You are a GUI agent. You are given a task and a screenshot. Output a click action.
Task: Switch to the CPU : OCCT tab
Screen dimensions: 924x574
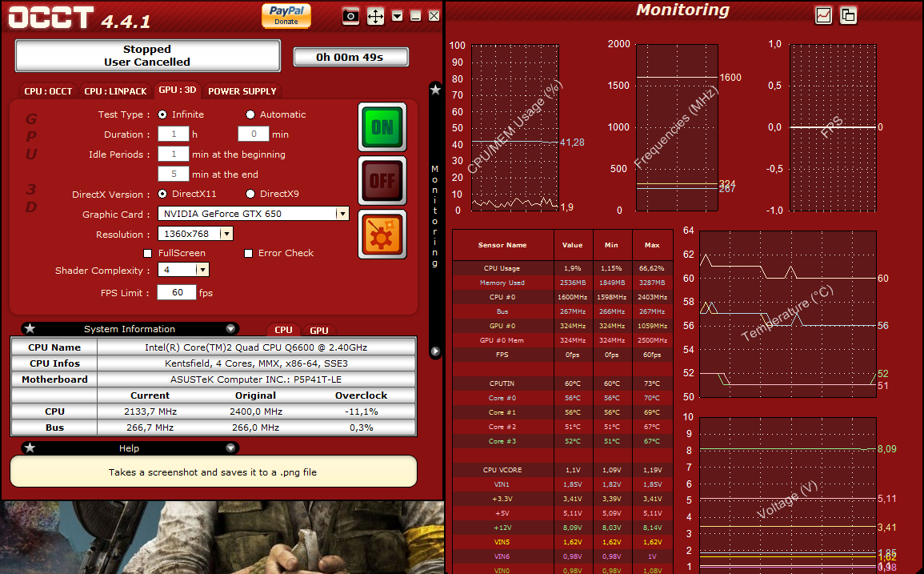(48, 90)
